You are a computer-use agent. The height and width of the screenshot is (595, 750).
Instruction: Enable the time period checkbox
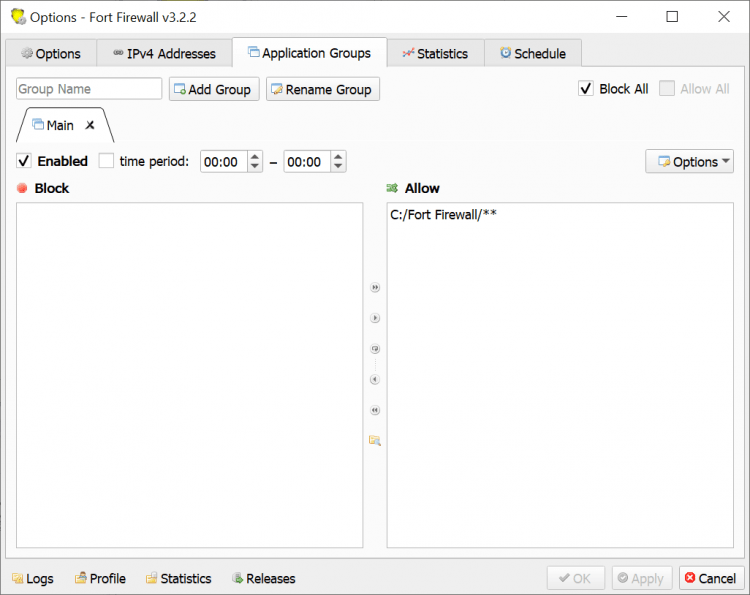pyautogui.click(x=106, y=161)
